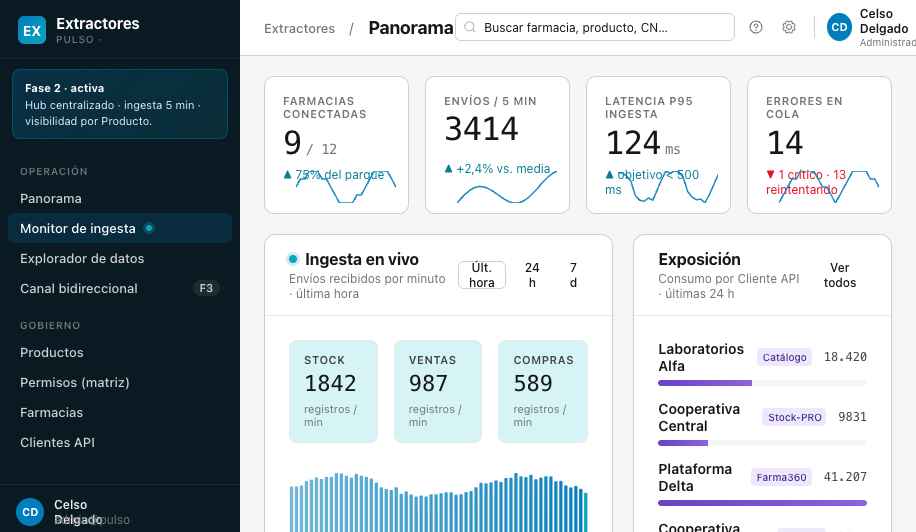Open the Latencia P95 ingesta card
916x532 pixels.
[658, 145]
